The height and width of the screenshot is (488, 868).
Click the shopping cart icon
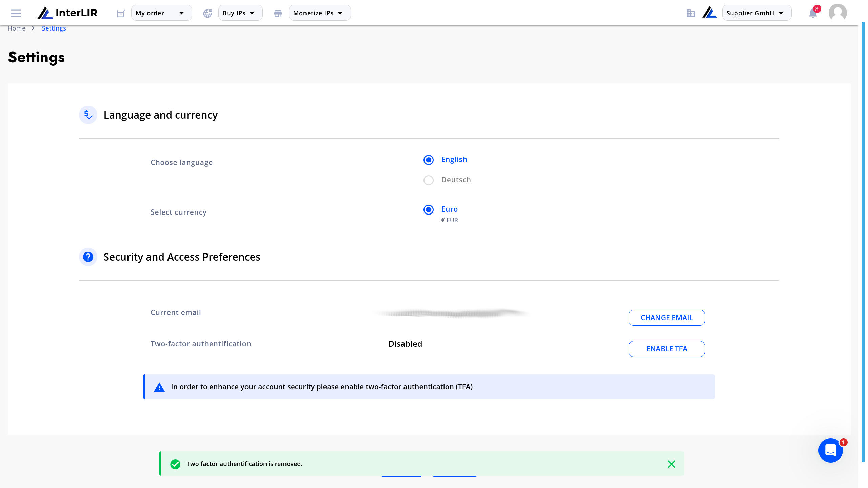[x=121, y=13]
